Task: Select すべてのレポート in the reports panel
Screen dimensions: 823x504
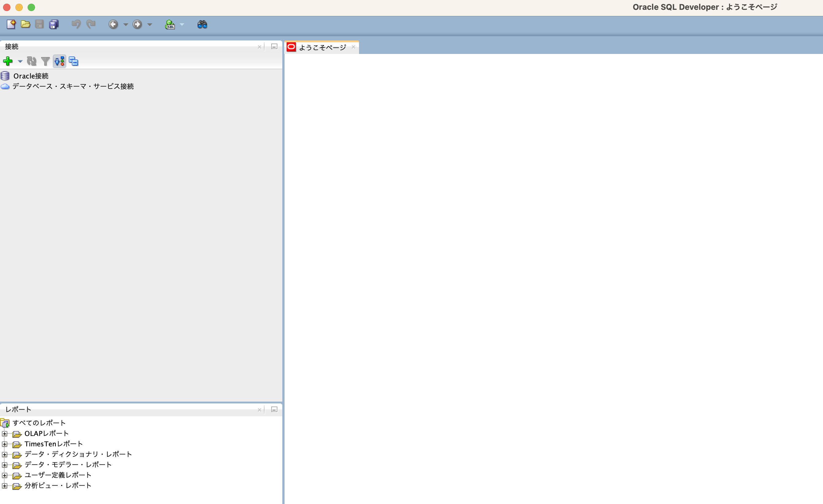Action: click(x=39, y=422)
